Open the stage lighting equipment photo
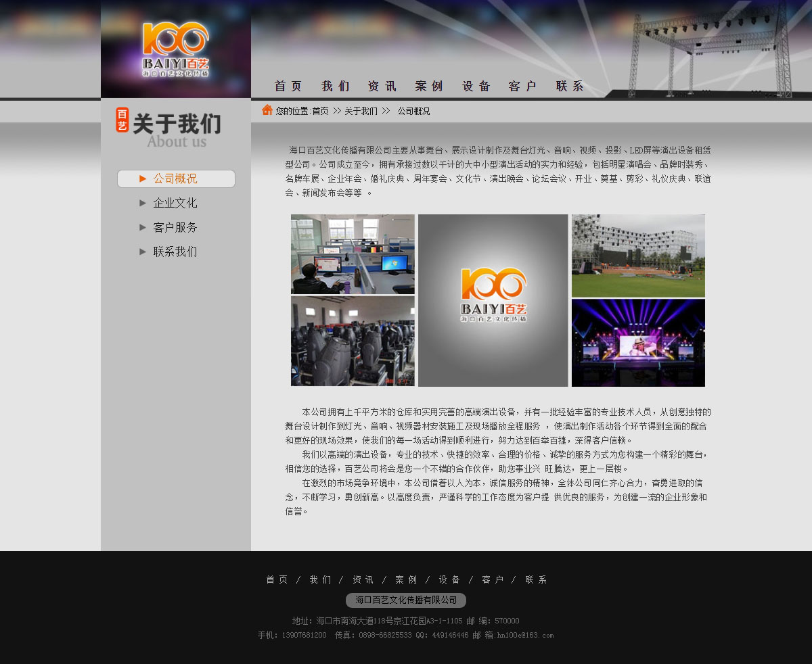 (353, 341)
